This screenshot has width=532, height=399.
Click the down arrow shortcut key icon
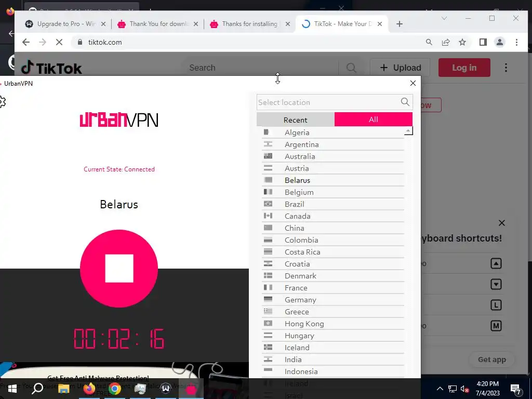[x=496, y=284]
